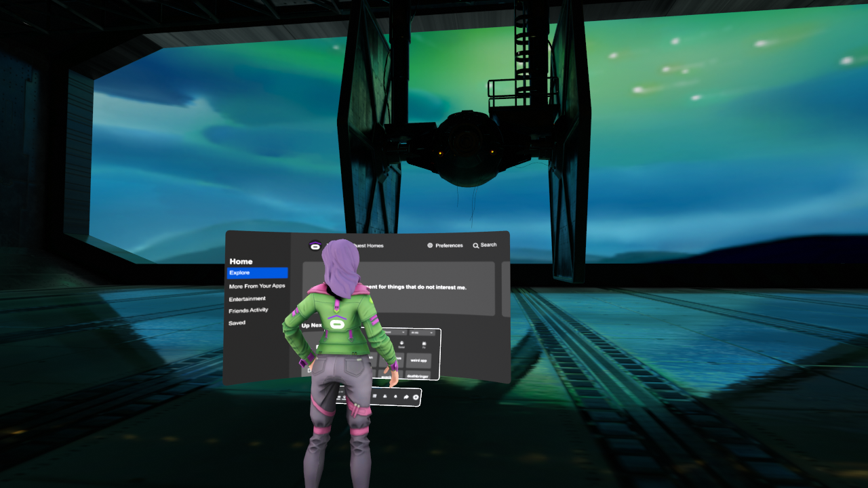868x488 pixels.
Task: Launch the weird app tile
Action: 418,361
